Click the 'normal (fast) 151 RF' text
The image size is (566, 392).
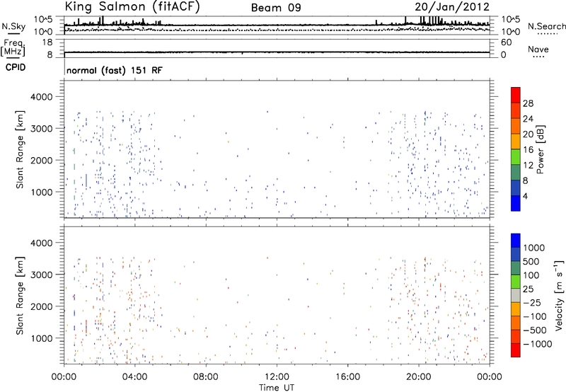pos(115,70)
